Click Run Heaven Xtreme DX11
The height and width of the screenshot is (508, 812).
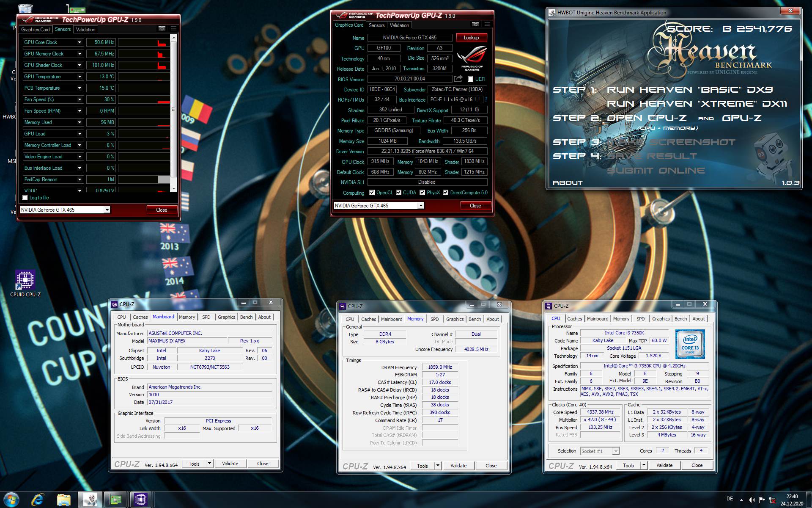tap(697, 104)
